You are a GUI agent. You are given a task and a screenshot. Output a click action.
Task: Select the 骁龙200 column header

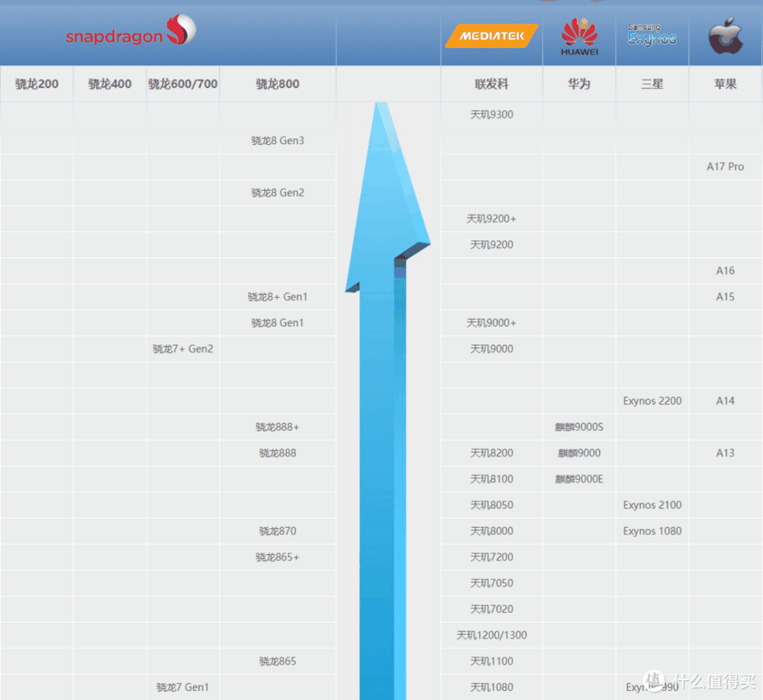[37, 84]
